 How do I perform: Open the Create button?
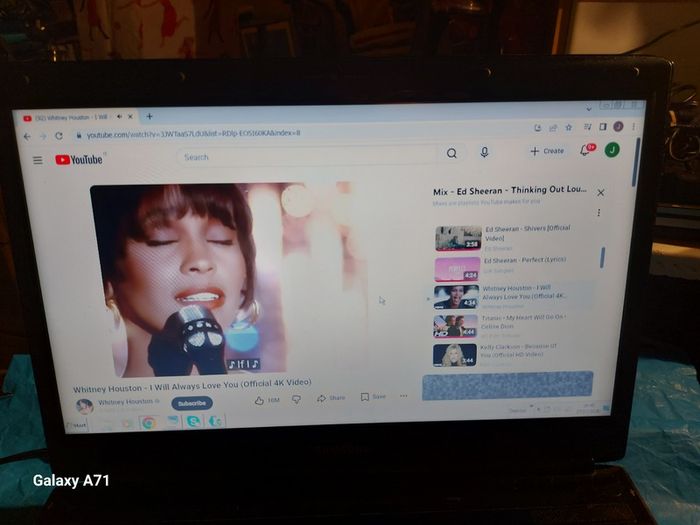pos(547,151)
